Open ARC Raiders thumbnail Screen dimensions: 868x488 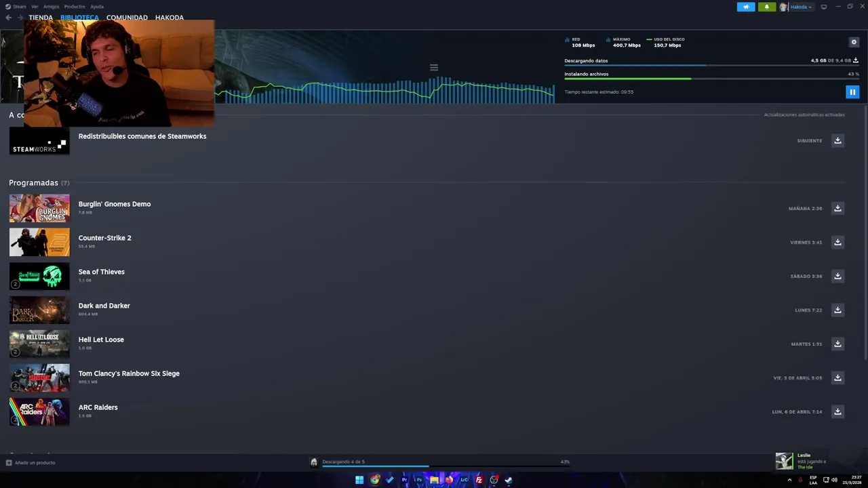point(39,411)
